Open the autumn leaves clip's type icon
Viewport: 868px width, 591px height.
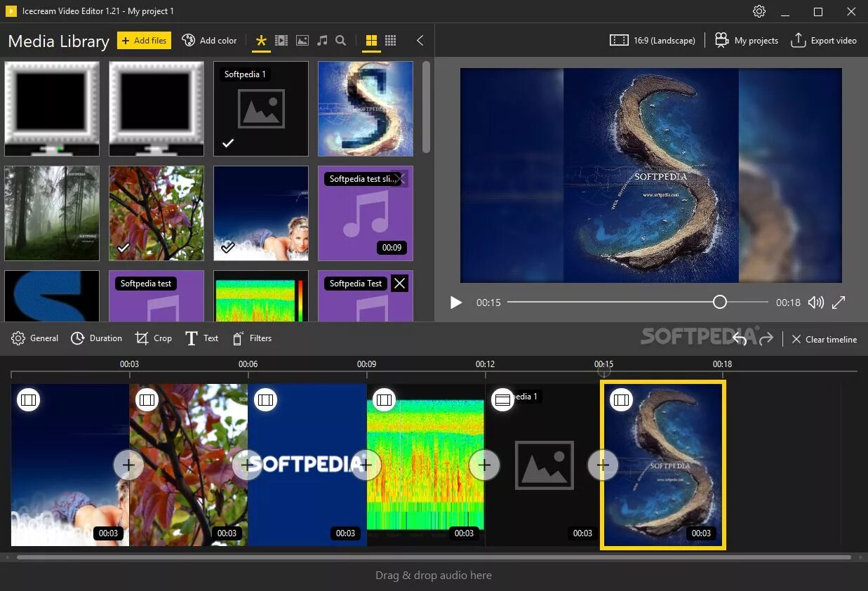click(x=147, y=400)
